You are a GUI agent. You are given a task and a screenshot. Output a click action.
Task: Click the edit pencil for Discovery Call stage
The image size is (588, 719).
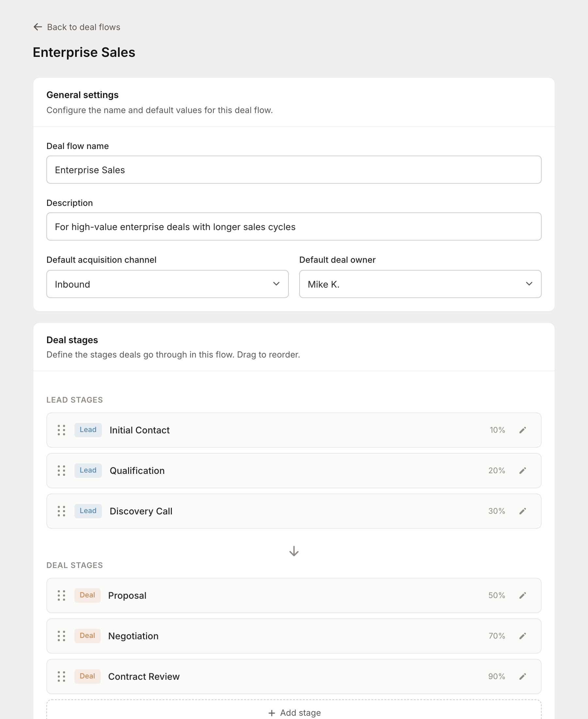click(x=523, y=511)
